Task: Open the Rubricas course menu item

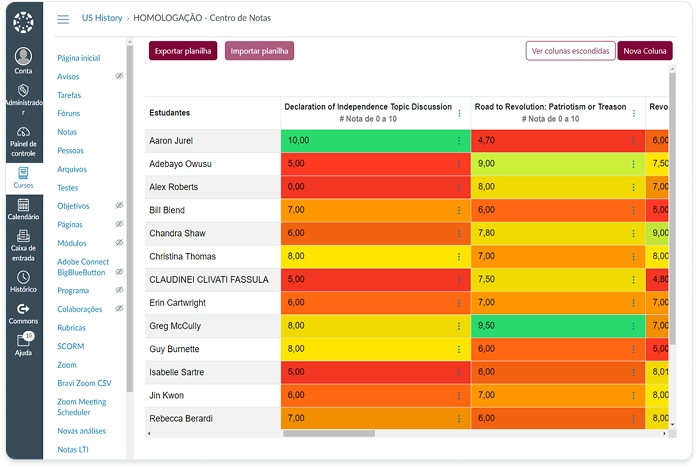Action: pos(71,328)
